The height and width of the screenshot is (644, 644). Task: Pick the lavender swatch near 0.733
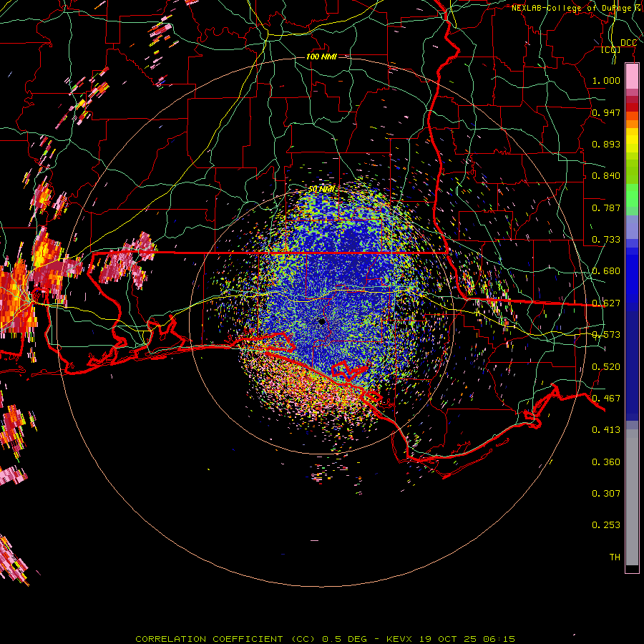tap(632, 227)
